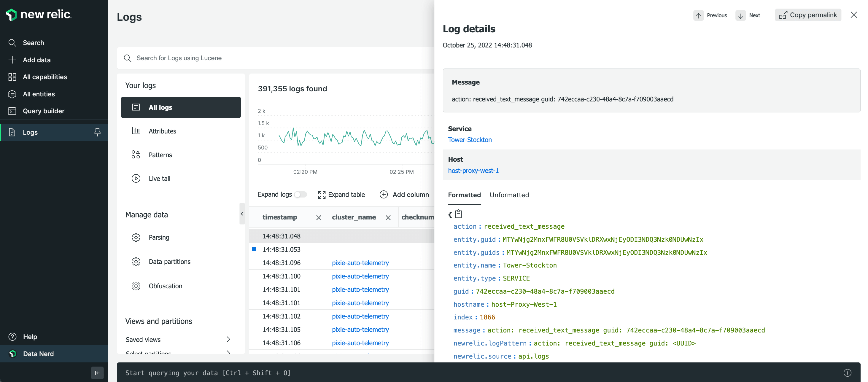Open Tower-Stockton service link
Screen dimensions: 868x382
click(x=470, y=140)
